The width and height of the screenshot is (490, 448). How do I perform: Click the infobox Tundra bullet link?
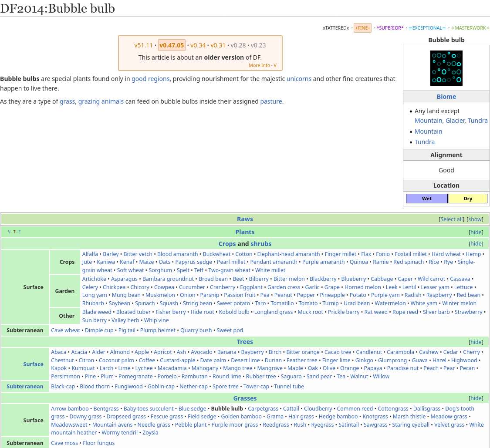click(424, 142)
